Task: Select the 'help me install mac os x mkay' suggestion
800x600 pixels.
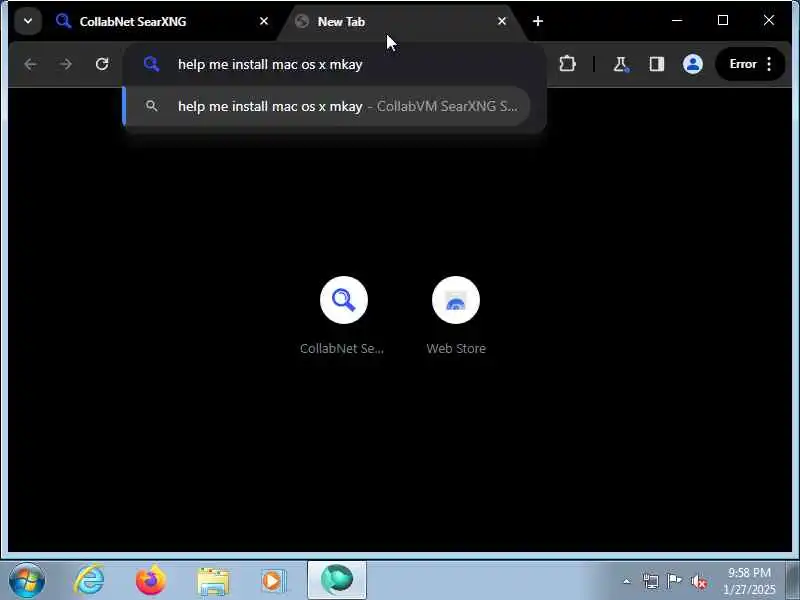Action: pos(327,106)
